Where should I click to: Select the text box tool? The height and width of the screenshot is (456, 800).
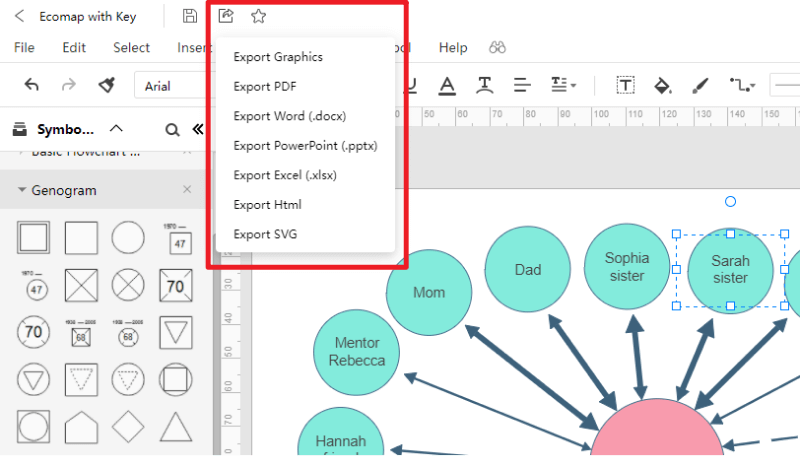click(626, 85)
